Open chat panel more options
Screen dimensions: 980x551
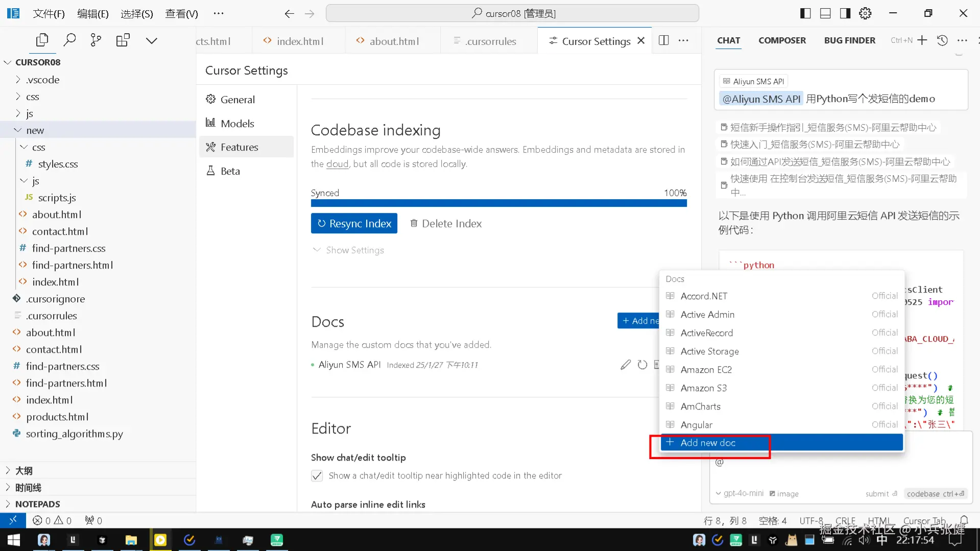tap(962, 40)
